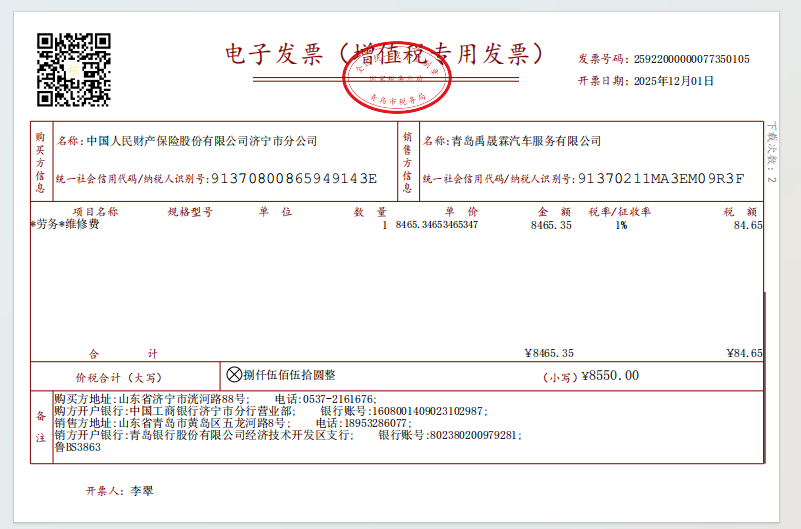Click the 1% tax rate value
801x529 pixels.
click(621, 225)
